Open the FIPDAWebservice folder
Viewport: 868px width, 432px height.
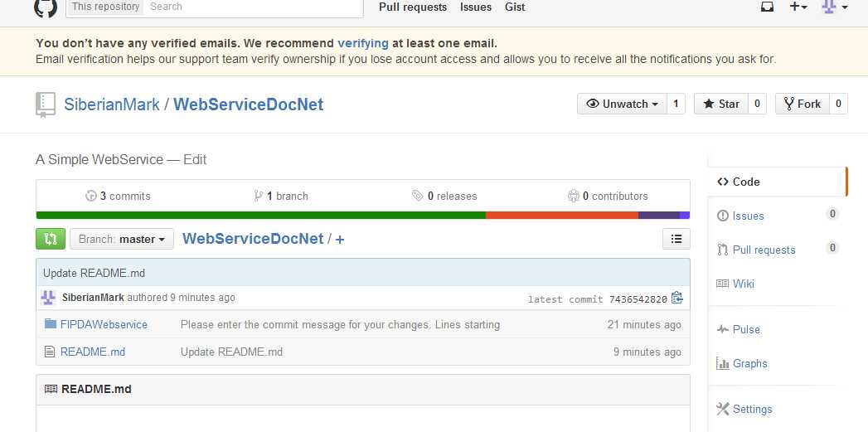(x=104, y=324)
